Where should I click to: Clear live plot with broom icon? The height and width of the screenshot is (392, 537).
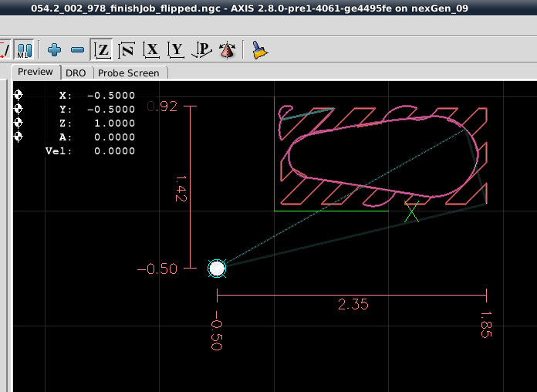260,50
